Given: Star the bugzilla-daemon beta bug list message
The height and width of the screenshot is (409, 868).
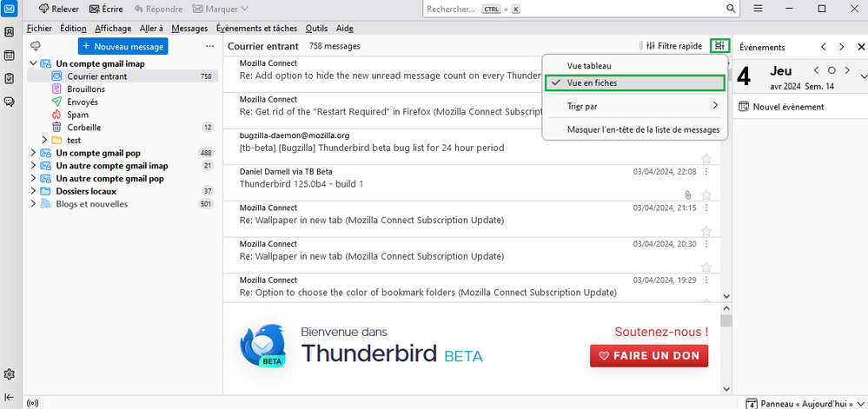Looking at the screenshot, I should 706,159.
